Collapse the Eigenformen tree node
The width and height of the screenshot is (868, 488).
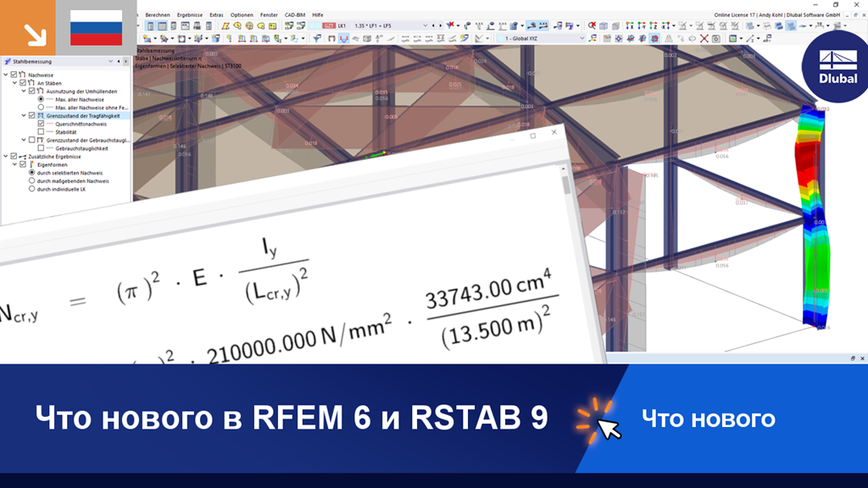(14, 164)
